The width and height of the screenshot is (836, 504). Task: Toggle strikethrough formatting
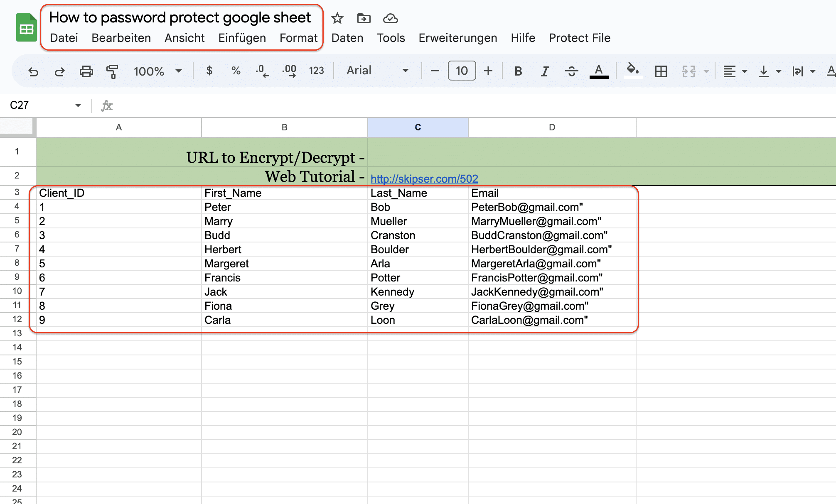pos(572,71)
